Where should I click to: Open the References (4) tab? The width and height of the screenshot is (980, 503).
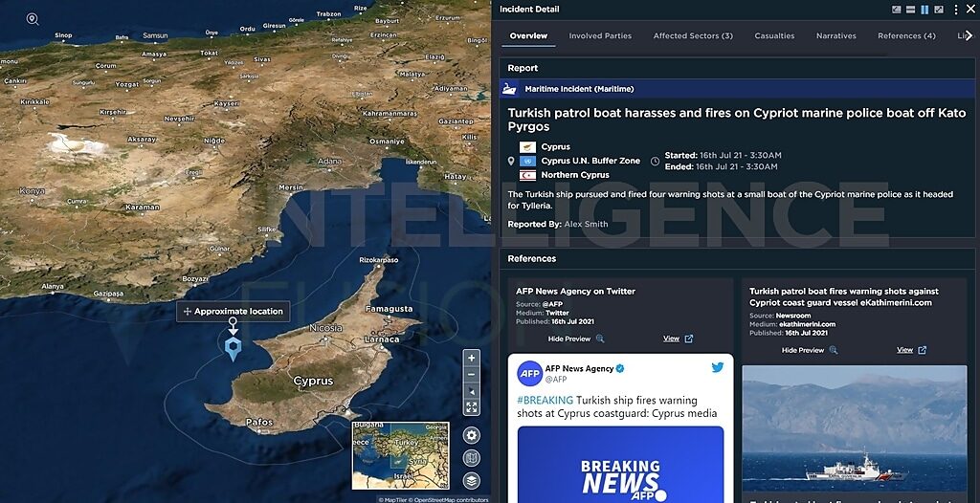[906, 36]
